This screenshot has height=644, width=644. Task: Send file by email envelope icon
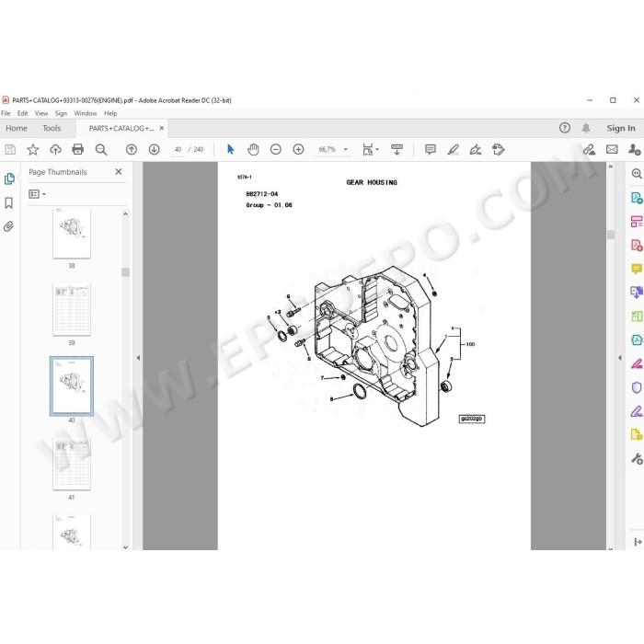612,149
